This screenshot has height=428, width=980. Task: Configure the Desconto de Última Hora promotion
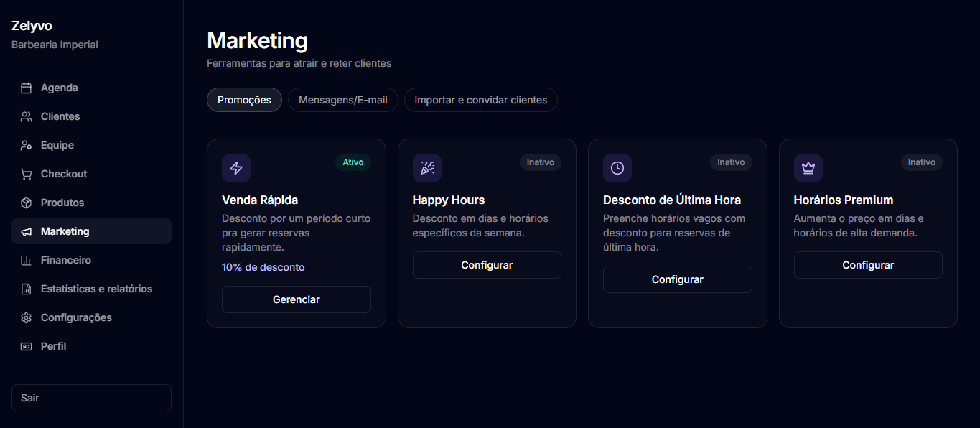(678, 279)
